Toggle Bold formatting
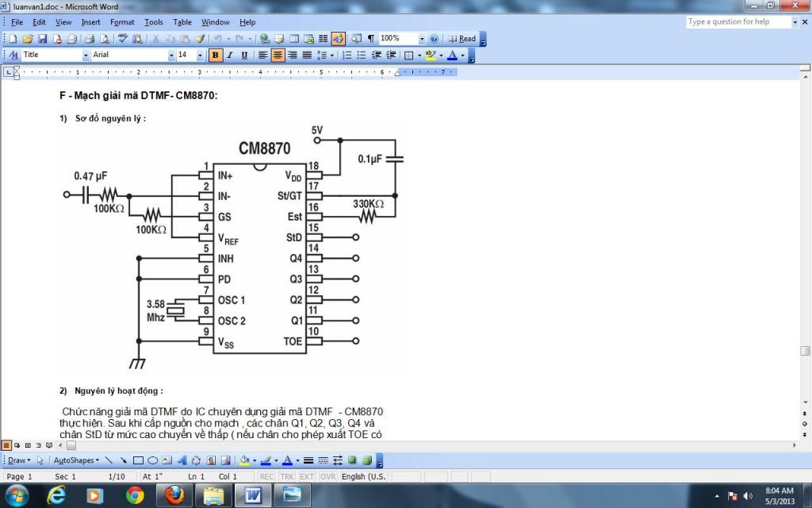 [x=215, y=56]
